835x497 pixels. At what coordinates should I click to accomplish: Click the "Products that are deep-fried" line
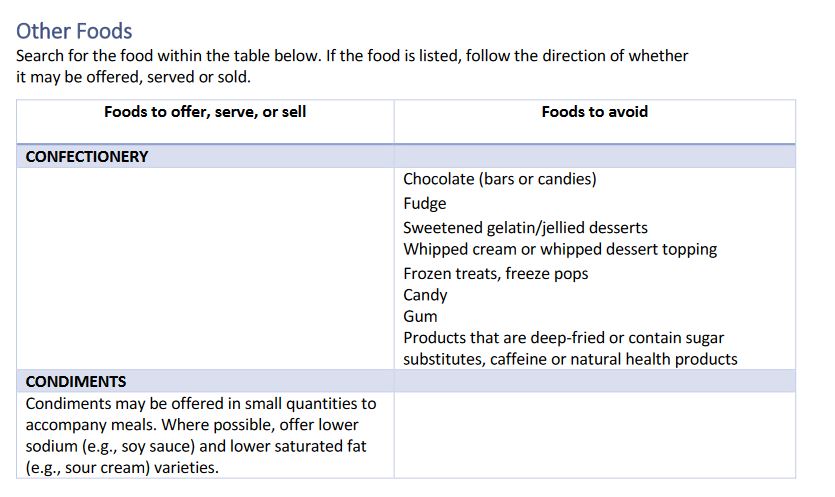(x=563, y=338)
